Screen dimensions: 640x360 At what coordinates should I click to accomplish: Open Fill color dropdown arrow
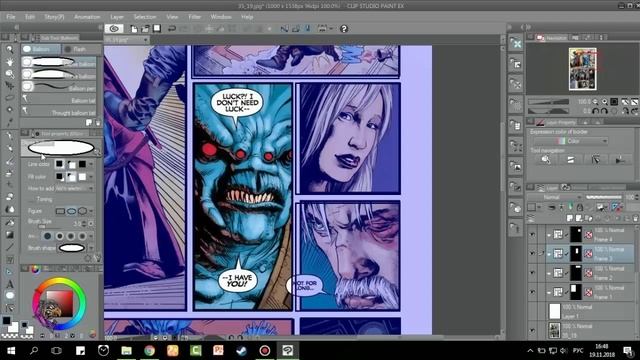point(91,176)
